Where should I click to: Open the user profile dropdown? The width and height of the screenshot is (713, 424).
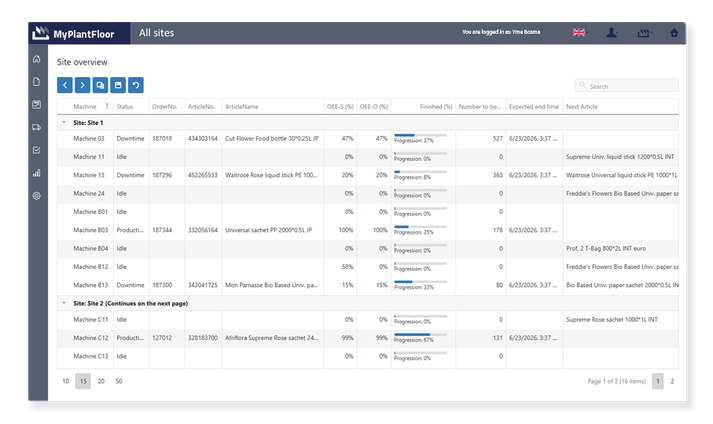[612, 32]
